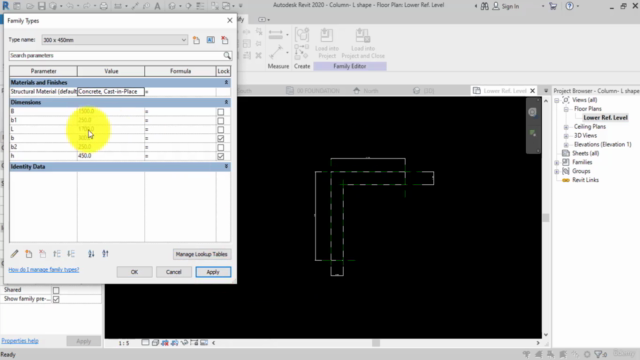Enable the Shared checkbox in Properties
Screen dimensions: 640x360
click(56, 290)
